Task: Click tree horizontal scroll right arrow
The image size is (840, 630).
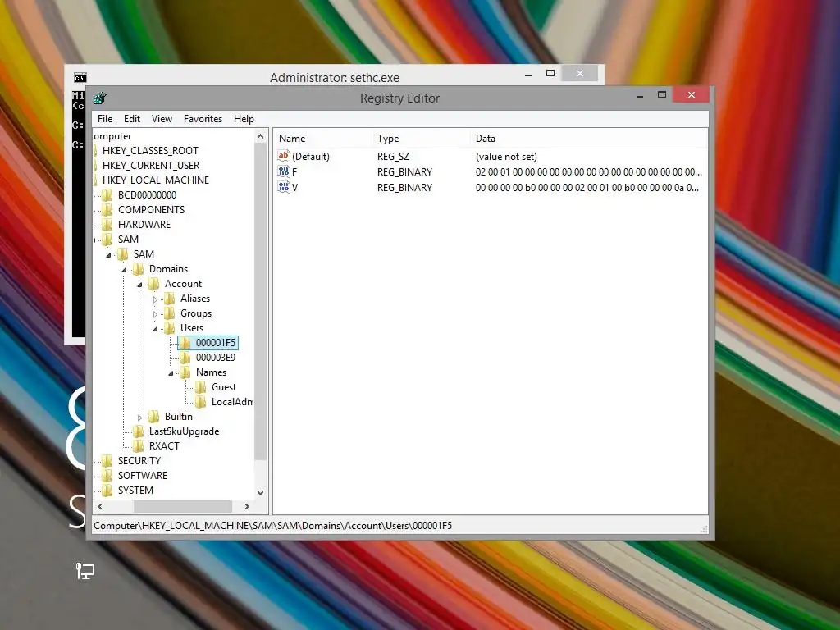Action: [246, 506]
